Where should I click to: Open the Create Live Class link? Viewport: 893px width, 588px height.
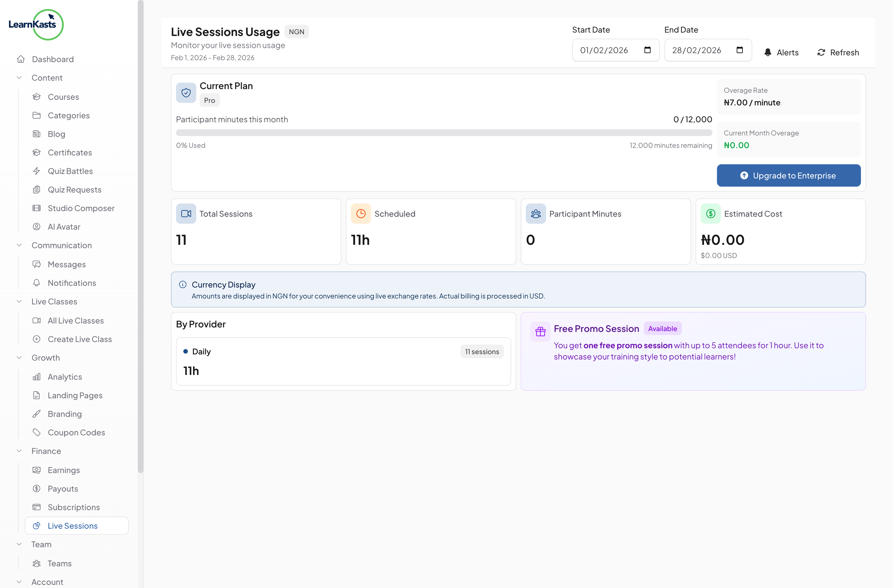coord(80,339)
